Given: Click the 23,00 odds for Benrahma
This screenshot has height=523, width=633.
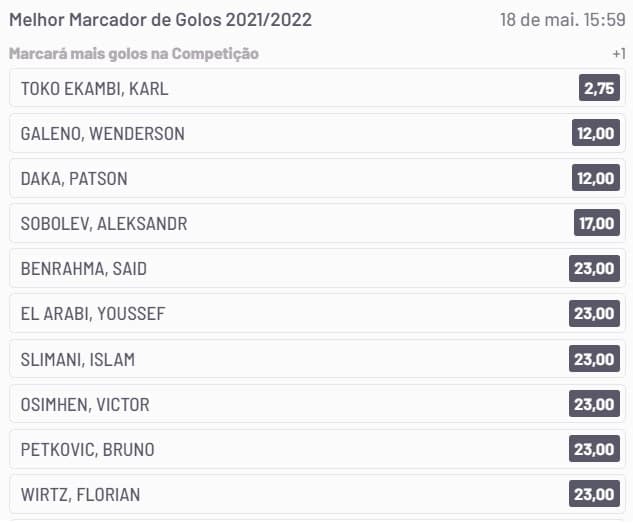Looking at the screenshot, I should pos(594,268).
